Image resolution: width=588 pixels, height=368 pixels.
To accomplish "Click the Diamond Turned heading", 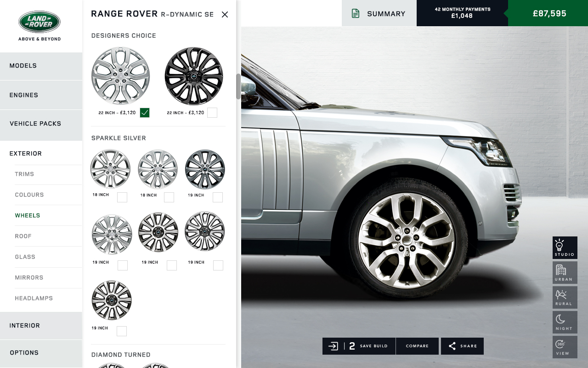I will pyautogui.click(x=121, y=355).
